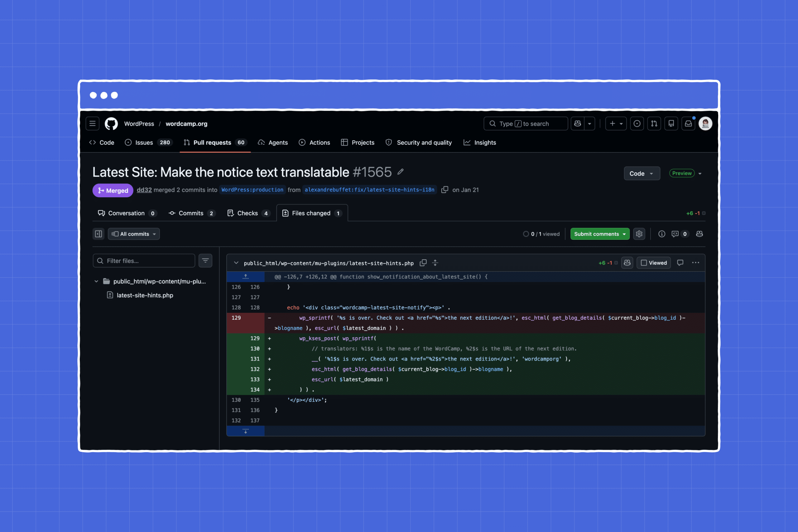Open the issues icon in header
Screen dimensions: 798x532
click(x=637, y=123)
